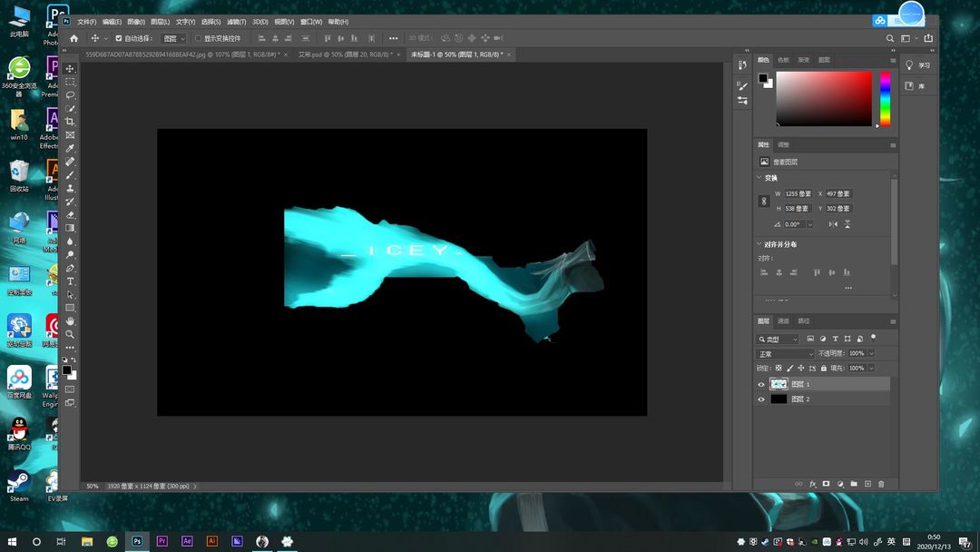Click the hue spectrum slider
Screen dimensions: 980x552
point(885,99)
